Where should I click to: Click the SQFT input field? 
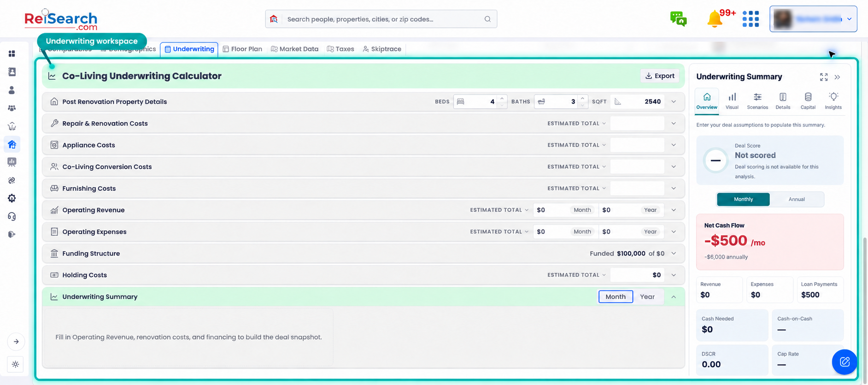[637, 101]
